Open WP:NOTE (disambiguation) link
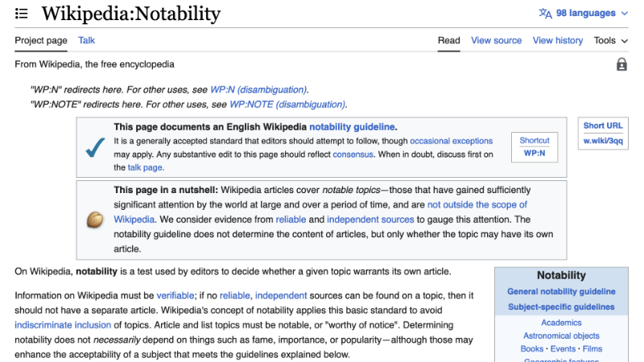The image size is (644, 362). pyautogui.click(x=287, y=105)
